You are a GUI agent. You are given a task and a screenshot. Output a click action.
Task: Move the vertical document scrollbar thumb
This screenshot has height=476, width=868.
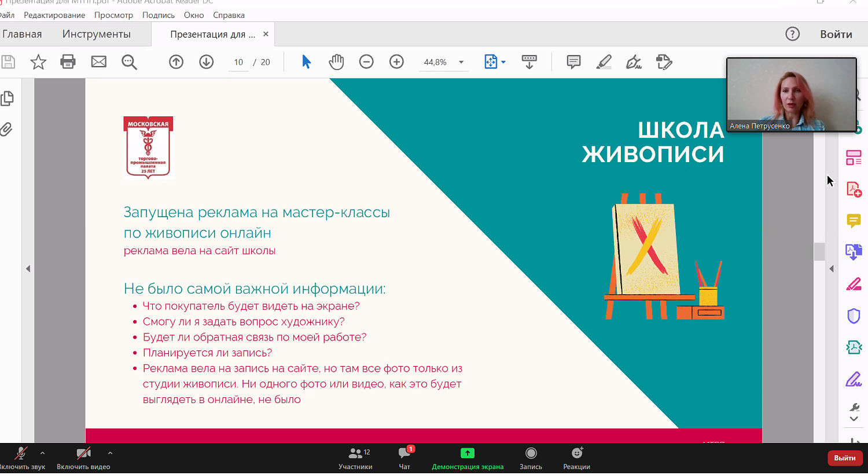click(x=819, y=251)
